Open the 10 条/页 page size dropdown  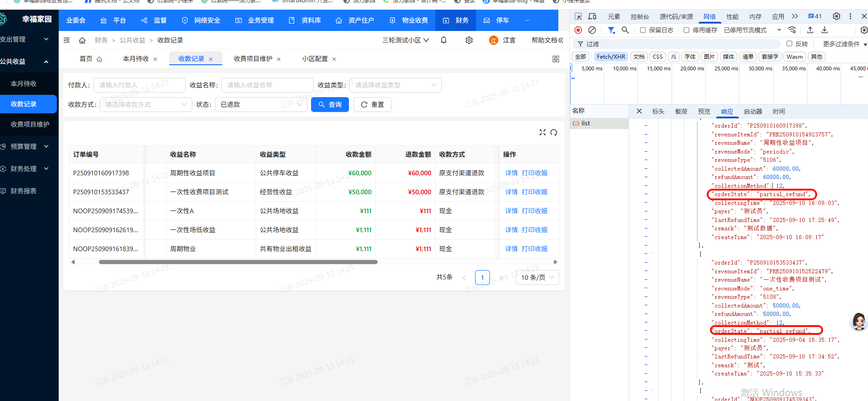click(537, 278)
